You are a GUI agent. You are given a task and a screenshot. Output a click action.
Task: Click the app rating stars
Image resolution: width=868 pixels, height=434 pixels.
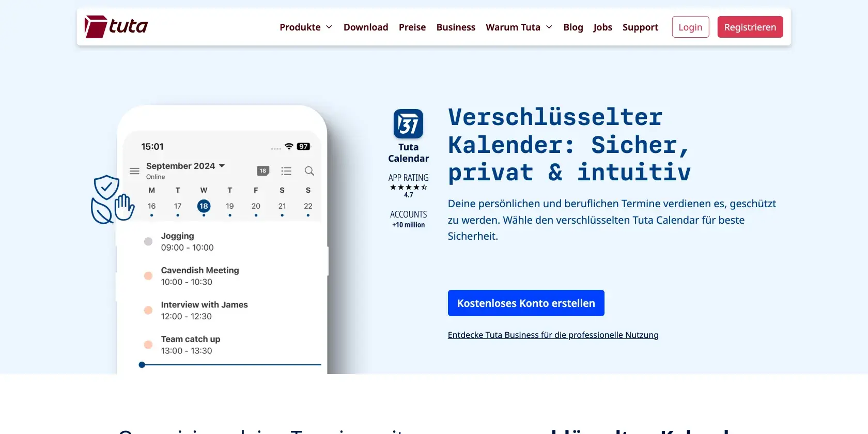[408, 187]
